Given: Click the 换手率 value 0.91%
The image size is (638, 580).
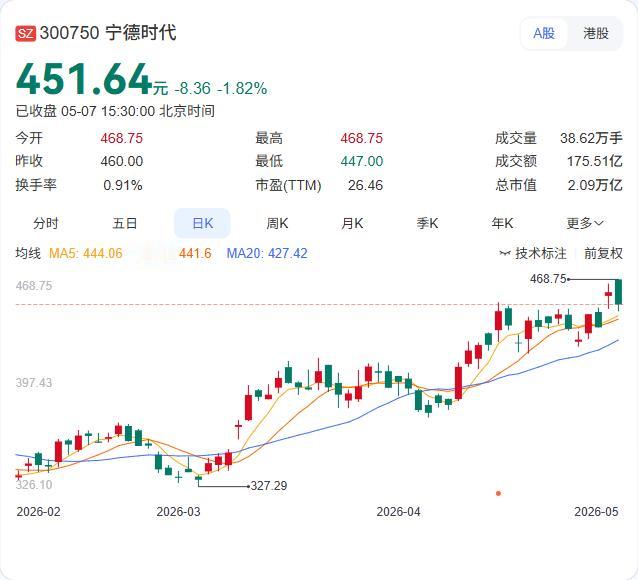Looking at the screenshot, I should tap(122, 185).
